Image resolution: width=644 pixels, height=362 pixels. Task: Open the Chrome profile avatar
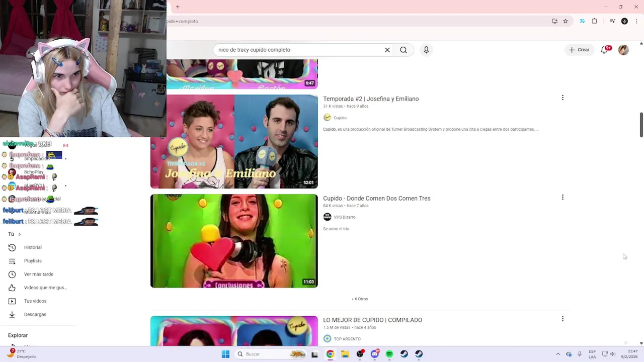624,21
